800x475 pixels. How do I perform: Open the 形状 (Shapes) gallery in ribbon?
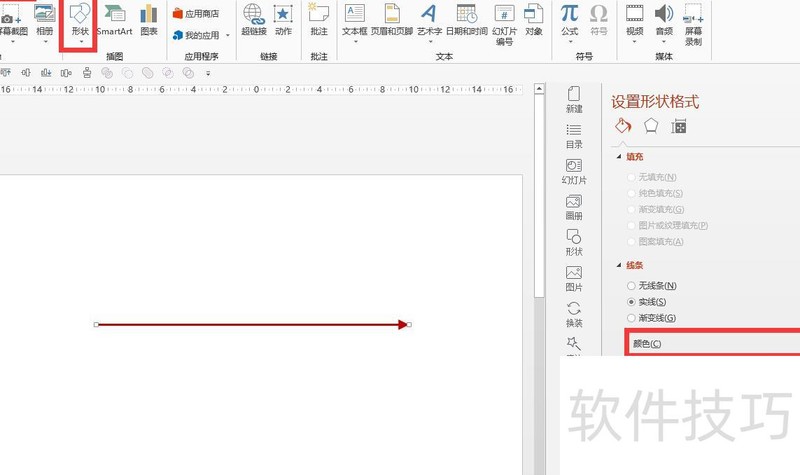click(x=80, y=22)
